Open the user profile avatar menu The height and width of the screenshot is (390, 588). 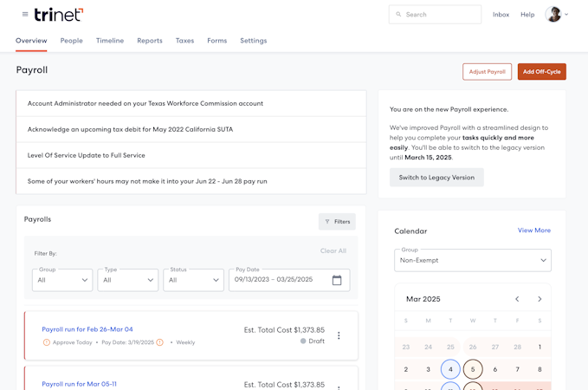(556, 15)
